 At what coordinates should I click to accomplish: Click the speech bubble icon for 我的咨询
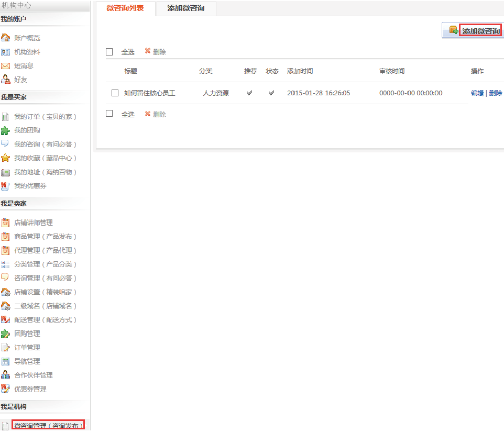pyautogui.click(x=6, y=144)
